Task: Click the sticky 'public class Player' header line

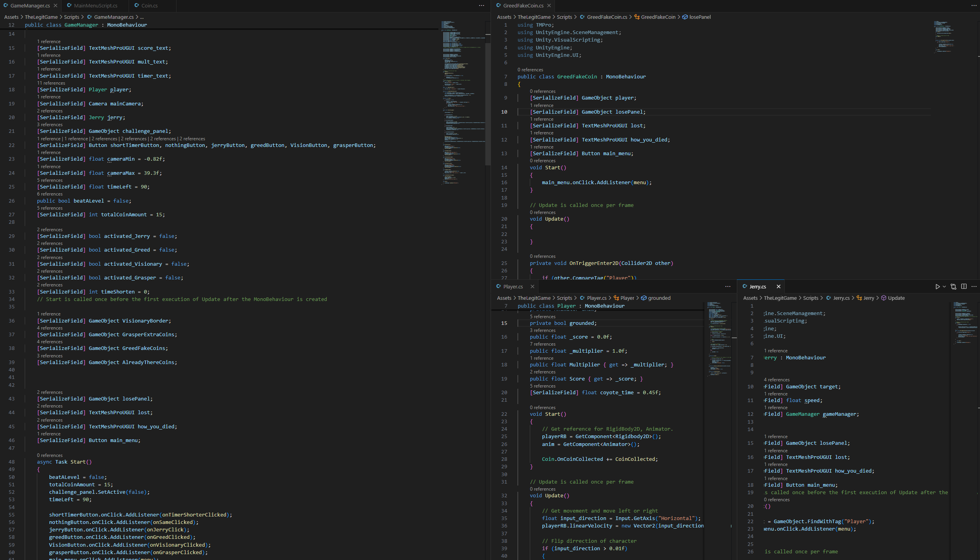Action: (571, 306)
